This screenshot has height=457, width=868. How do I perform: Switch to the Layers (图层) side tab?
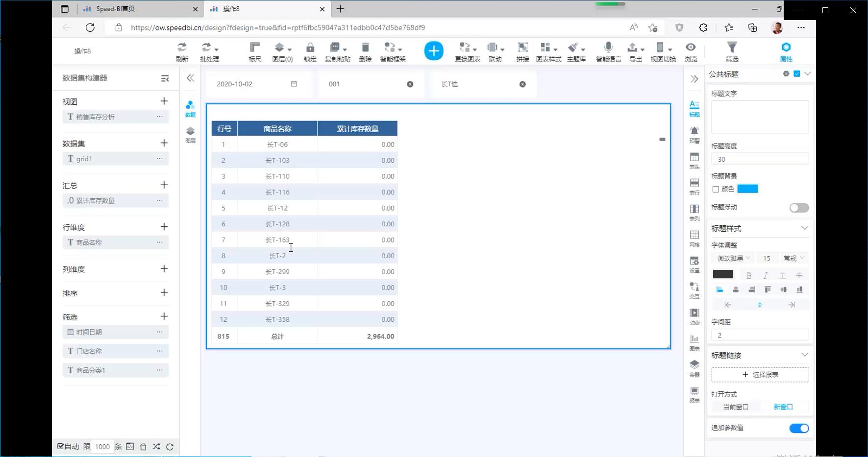190,134
